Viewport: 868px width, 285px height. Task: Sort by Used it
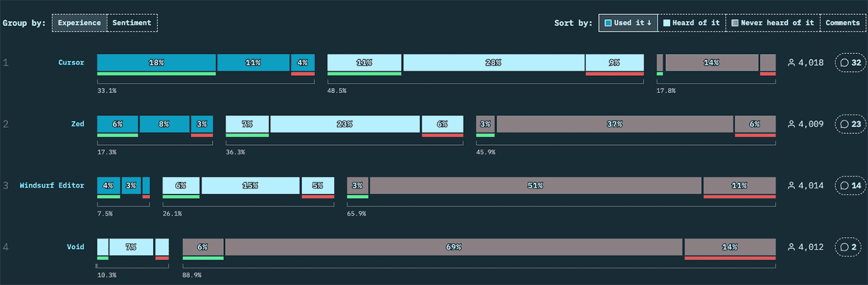coord(628,23)
